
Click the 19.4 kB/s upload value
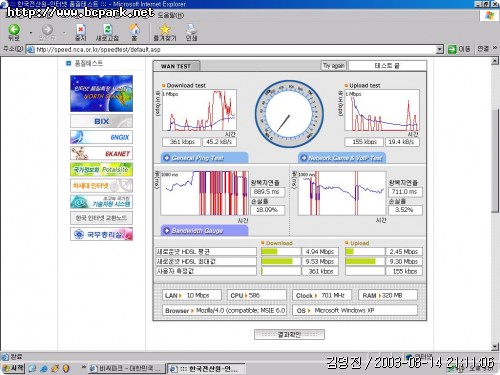402,142
